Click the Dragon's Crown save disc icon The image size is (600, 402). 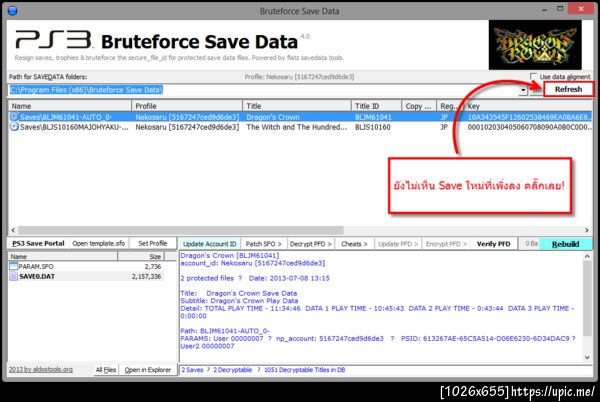click(14, 117)
